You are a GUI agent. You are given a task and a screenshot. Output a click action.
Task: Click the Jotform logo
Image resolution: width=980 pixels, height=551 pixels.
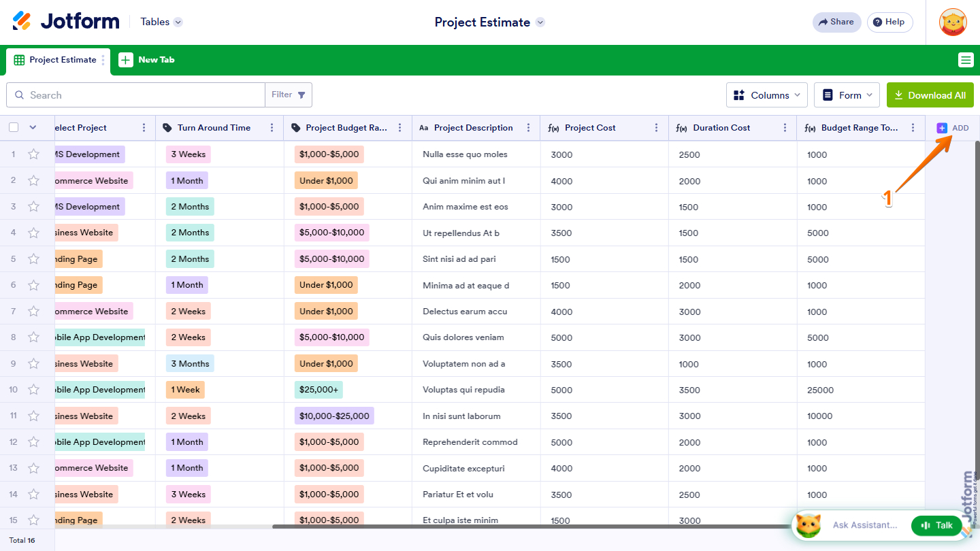tap(66, 21)
